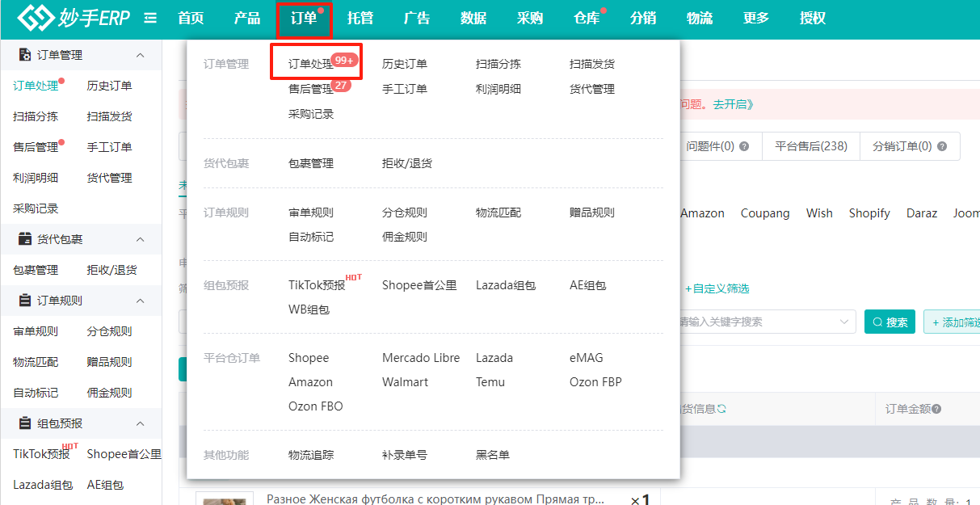Open 拒收/退货 from the dropdown menu
The height and width of the screenshot is (505, 980).
pyautogui.click(x=407, y=163)
